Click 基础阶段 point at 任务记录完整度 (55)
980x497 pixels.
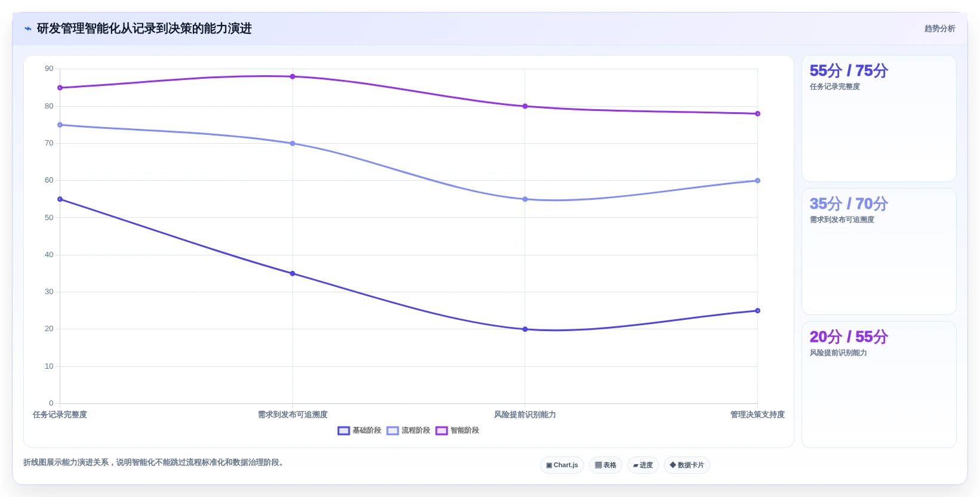[x=60, y=199]
